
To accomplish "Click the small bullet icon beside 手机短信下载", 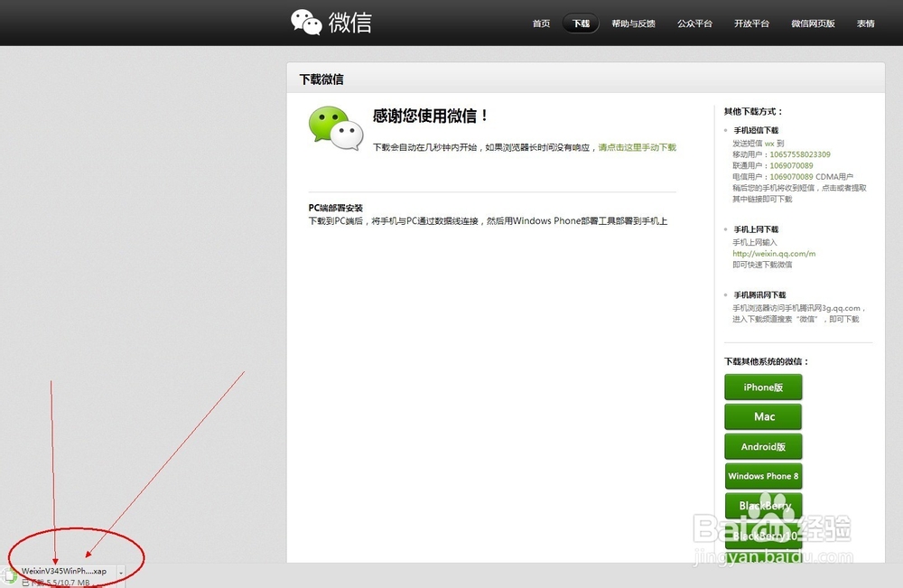I will point(727,130).
